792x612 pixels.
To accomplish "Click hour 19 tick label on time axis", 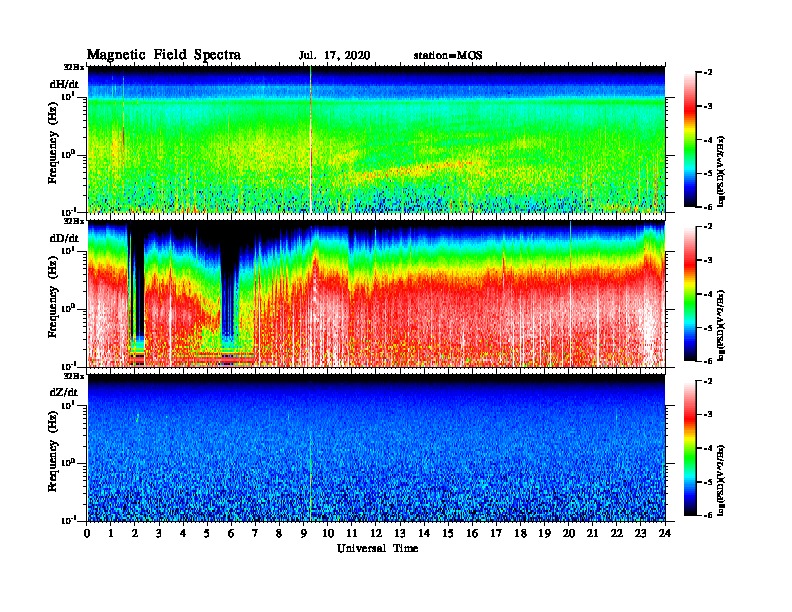I will [544, 533].
